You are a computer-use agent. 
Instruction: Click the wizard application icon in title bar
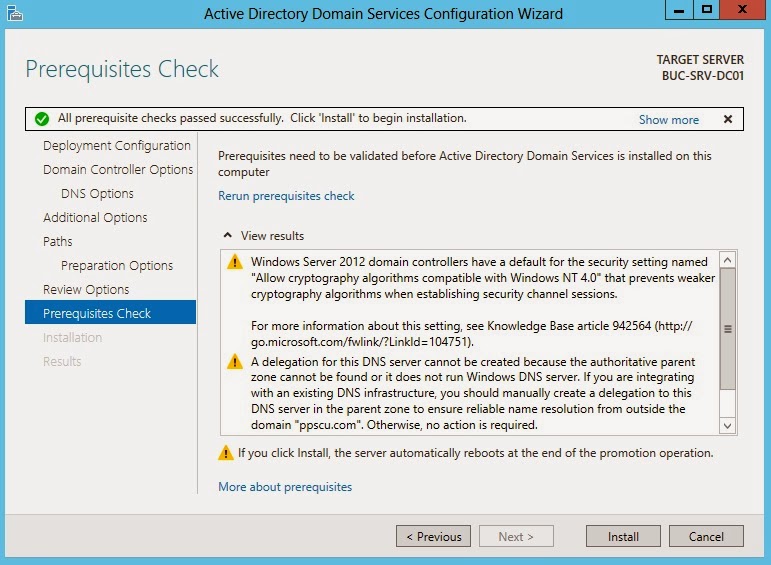[15, 13]
